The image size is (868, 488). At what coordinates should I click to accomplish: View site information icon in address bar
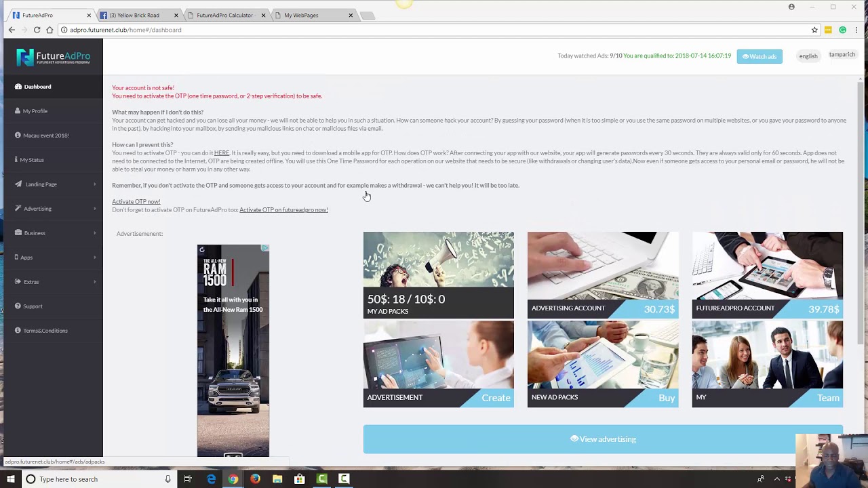(x=64, y=30)
